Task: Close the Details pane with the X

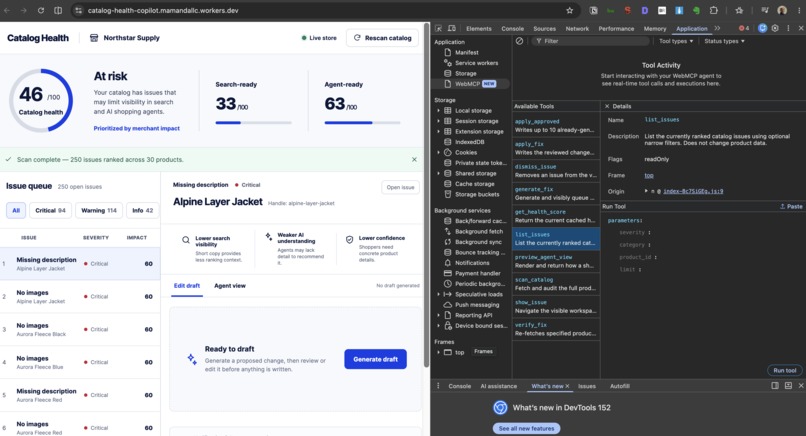Action: pos(607,106)
